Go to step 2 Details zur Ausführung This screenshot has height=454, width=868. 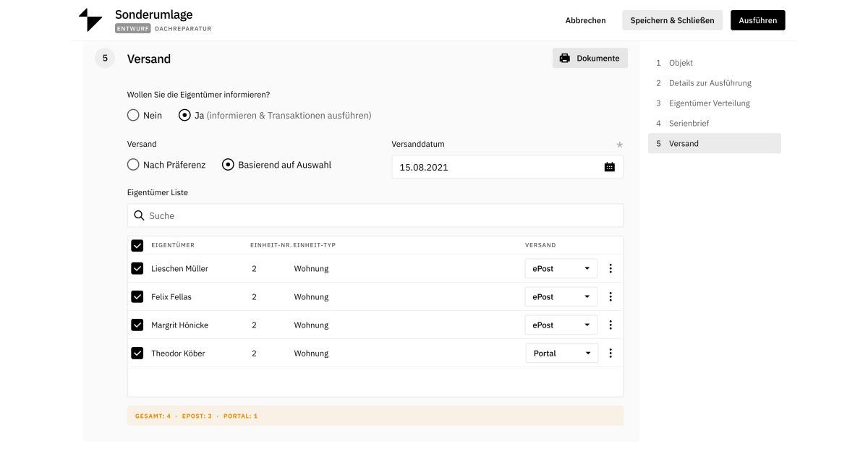click(715, 83)
